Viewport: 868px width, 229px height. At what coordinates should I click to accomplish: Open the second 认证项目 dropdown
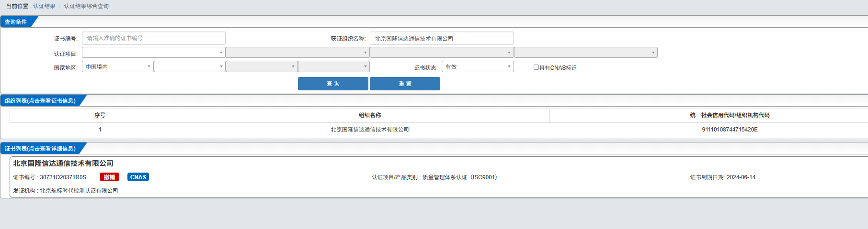point(297,53)
